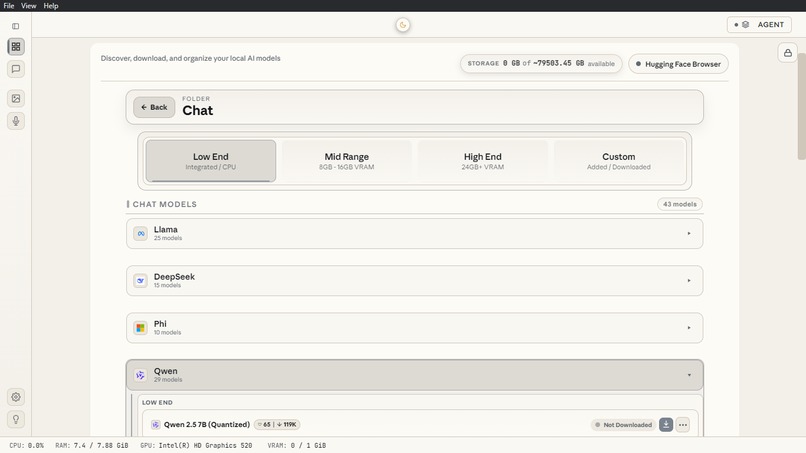Click the GPU Intel HD Graphics status
The width and height of the screenshot is (806, 453).
196,445
